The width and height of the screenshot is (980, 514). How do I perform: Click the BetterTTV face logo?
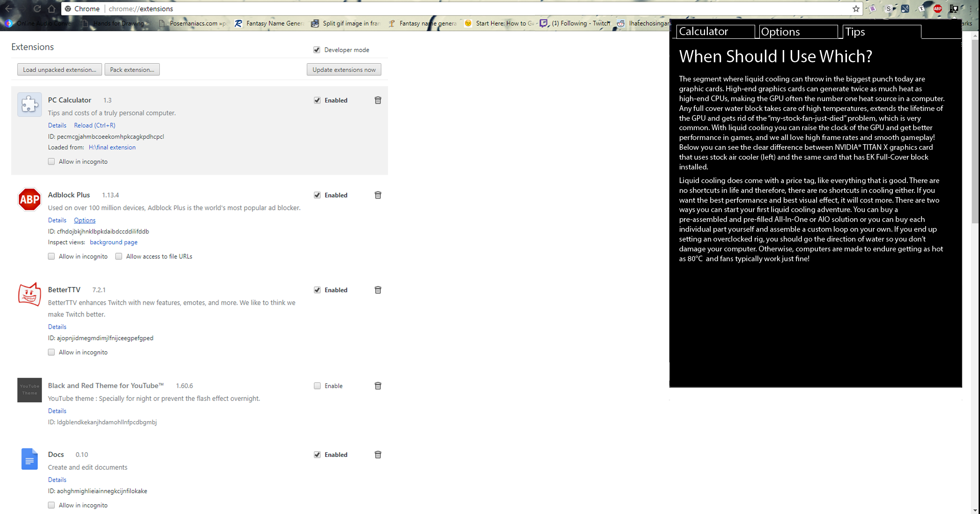[x=30, y=294]
